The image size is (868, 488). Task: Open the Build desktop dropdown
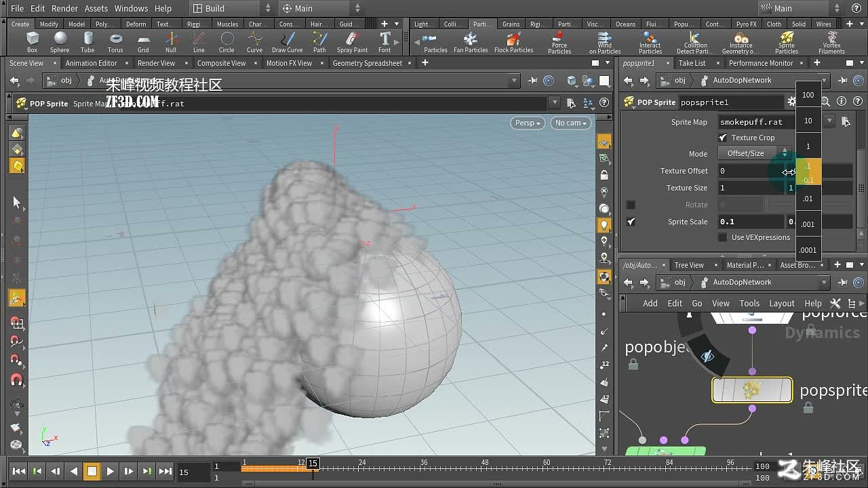coord(231,8)
